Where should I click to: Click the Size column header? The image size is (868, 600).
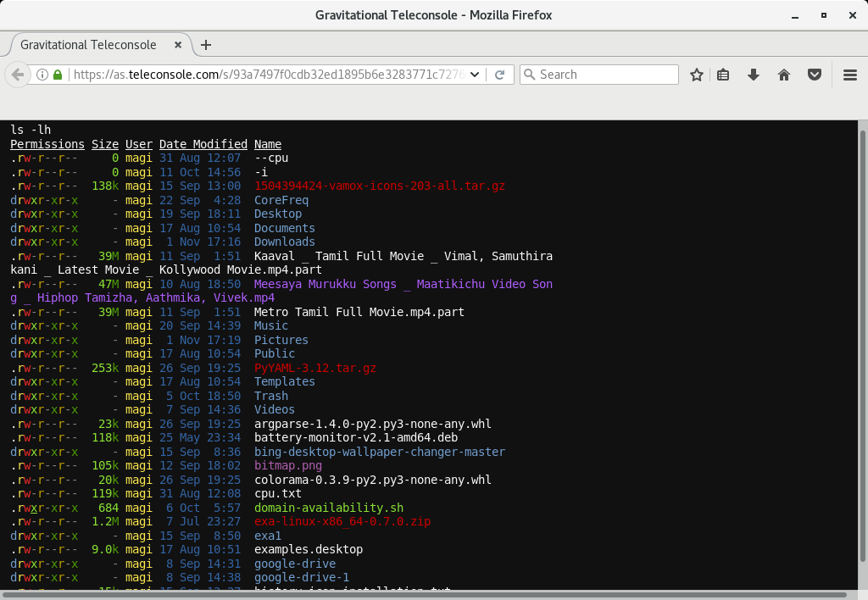(105, 144)
